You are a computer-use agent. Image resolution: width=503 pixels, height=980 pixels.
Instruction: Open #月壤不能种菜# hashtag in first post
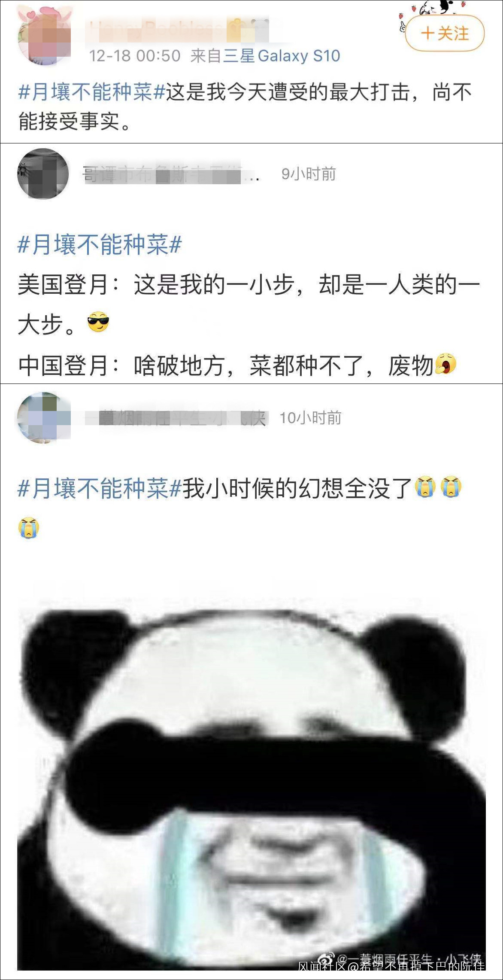pos(92,92)
